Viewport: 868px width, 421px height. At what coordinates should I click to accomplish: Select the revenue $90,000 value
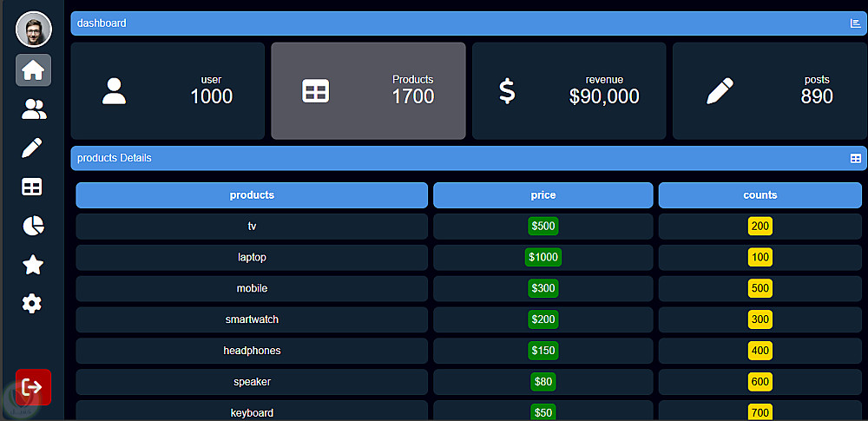[x=604, y=96]
